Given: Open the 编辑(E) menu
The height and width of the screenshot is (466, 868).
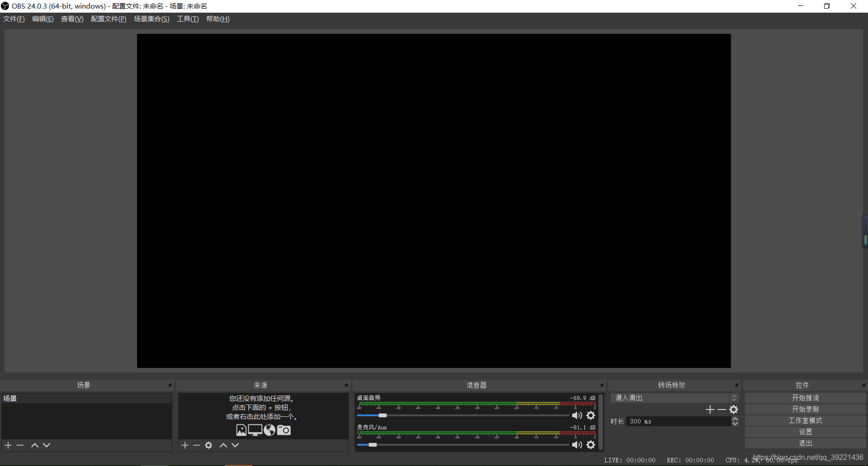Looking at the screenshot, I should coord(43,19).
